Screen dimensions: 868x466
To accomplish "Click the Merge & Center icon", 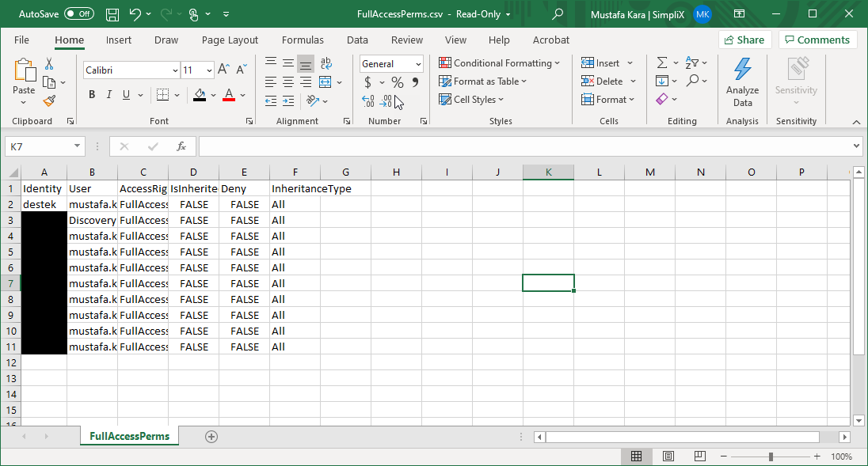I will coord(325,82).
